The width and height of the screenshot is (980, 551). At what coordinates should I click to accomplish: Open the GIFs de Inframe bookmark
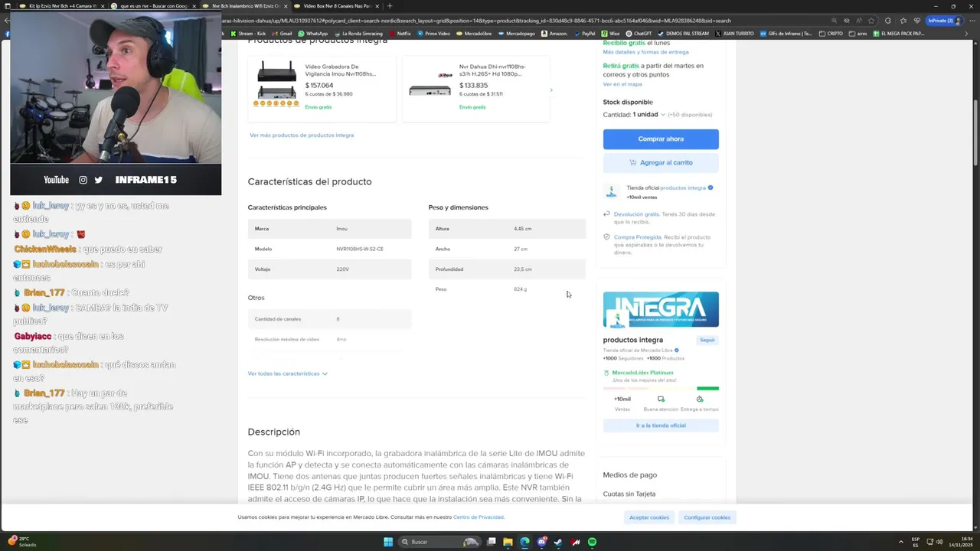(786, 34)
